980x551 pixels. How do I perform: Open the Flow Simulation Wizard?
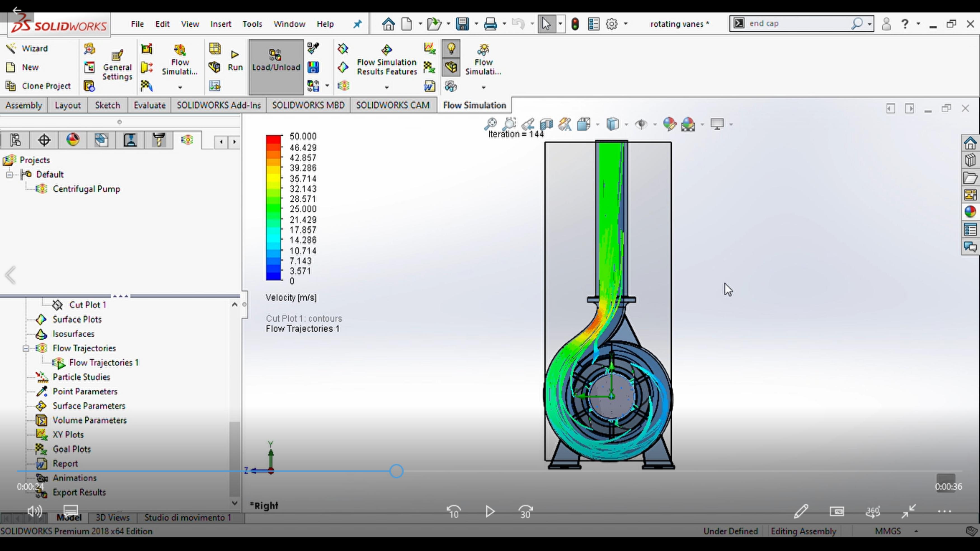(27, 48)
